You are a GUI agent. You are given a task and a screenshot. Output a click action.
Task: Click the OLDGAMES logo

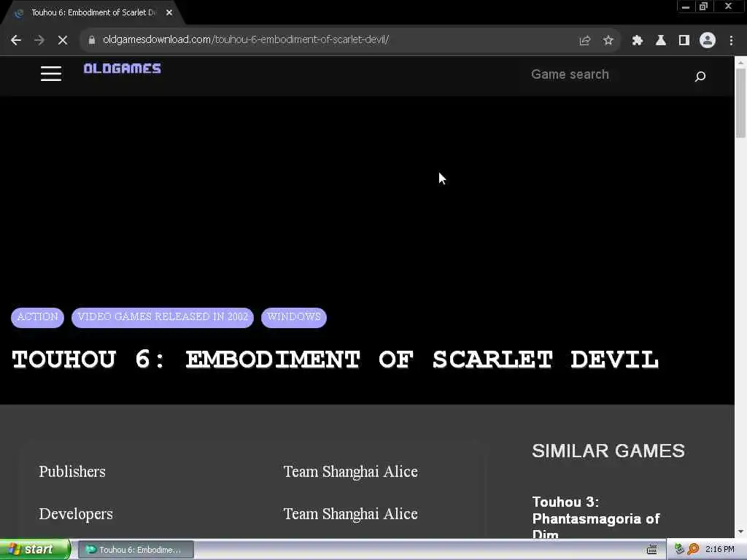[123, 69]
